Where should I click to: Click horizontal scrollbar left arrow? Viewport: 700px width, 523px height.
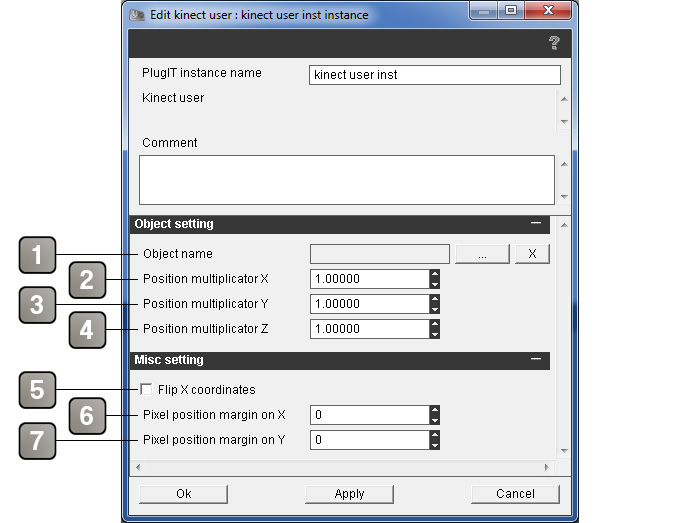click(x=138, y=467)
